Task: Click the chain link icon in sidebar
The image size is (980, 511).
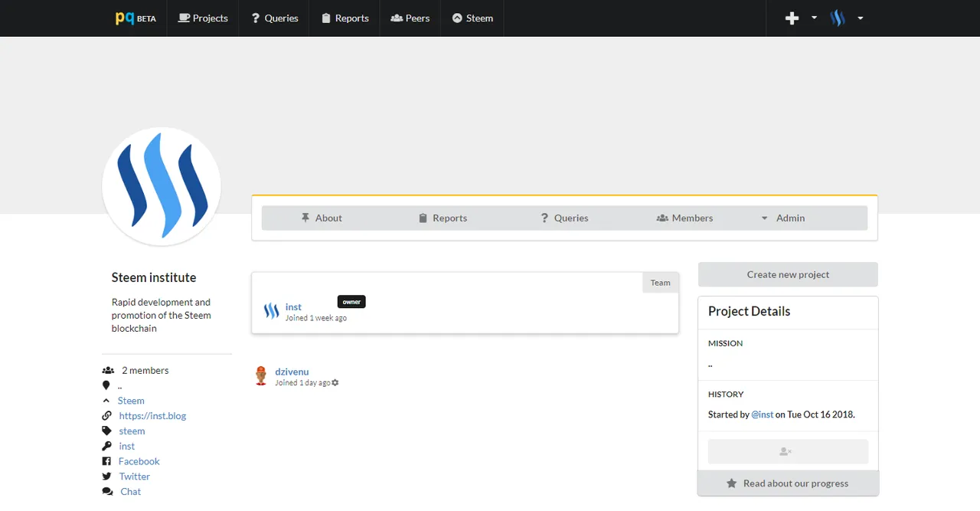Action: [106, 416]
